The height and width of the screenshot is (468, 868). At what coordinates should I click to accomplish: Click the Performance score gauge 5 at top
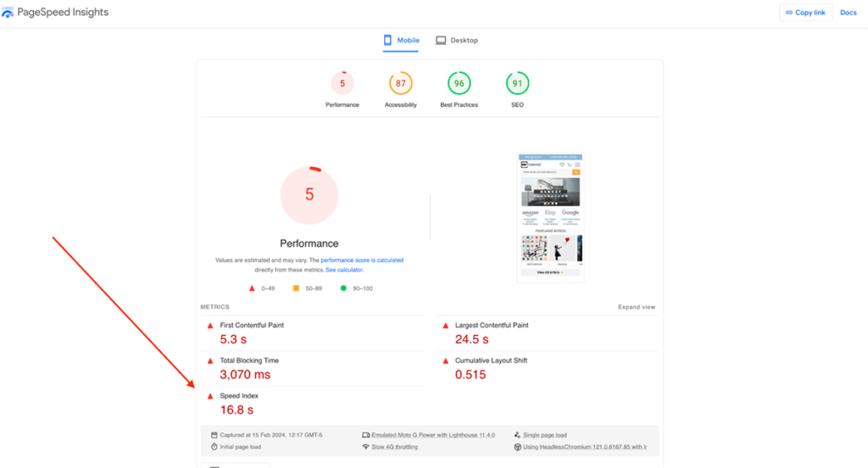point(342,84)
